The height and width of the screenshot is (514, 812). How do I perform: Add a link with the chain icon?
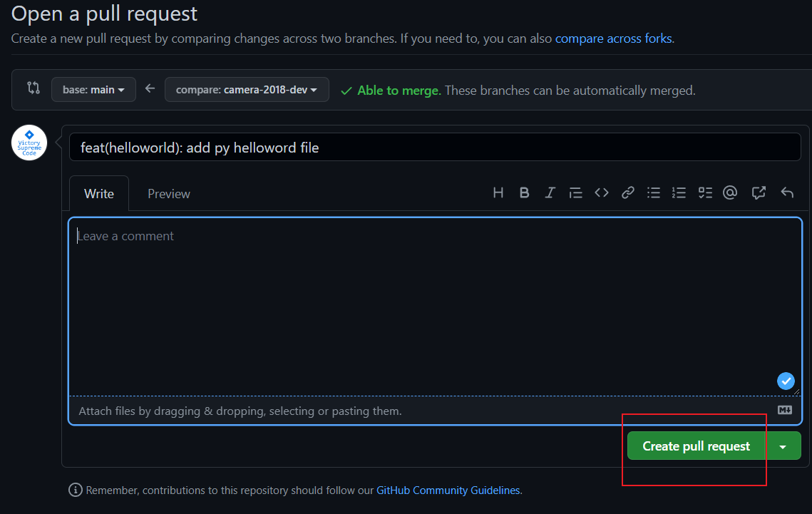pyautogui.click(x=627, y=192)
